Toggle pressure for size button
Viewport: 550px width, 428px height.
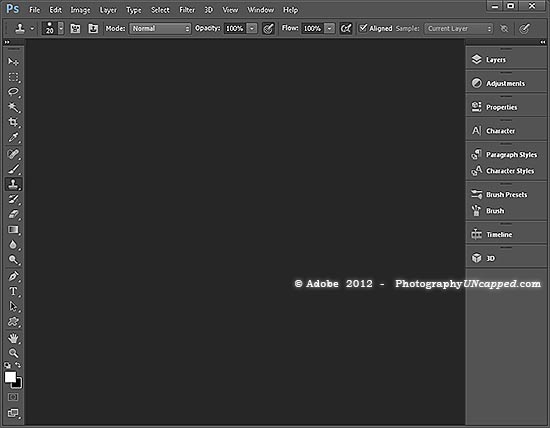(x=524, y=28)
